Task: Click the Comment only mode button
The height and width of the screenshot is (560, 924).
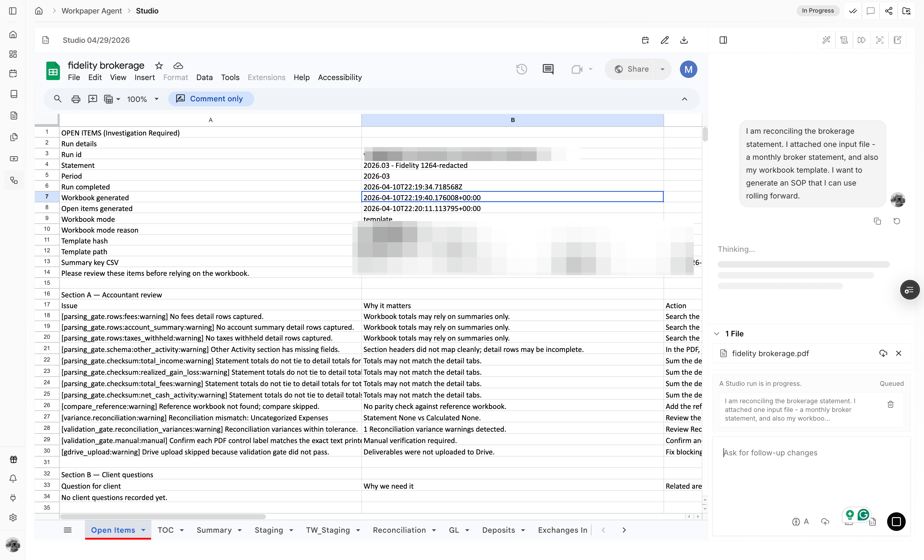Action: click(x=211, y=99)
